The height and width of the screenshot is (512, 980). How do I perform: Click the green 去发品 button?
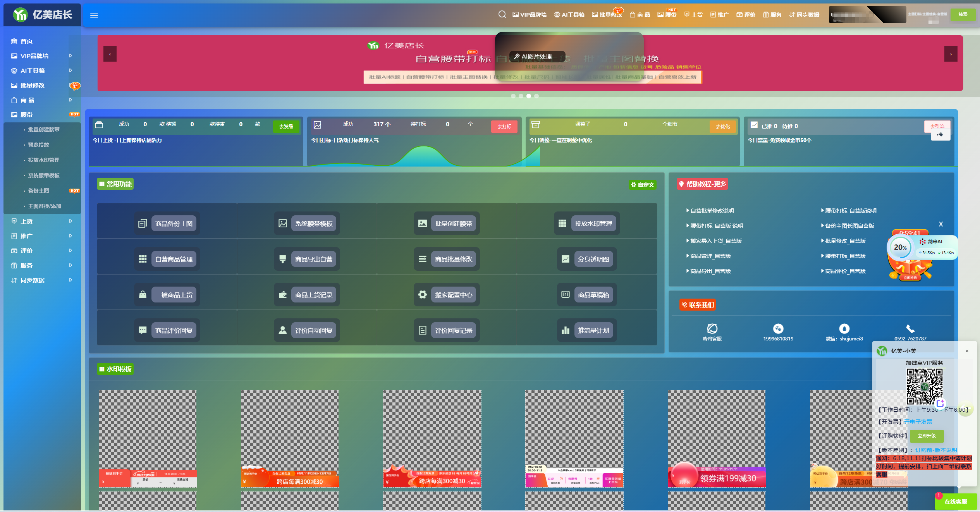[286, 127]
